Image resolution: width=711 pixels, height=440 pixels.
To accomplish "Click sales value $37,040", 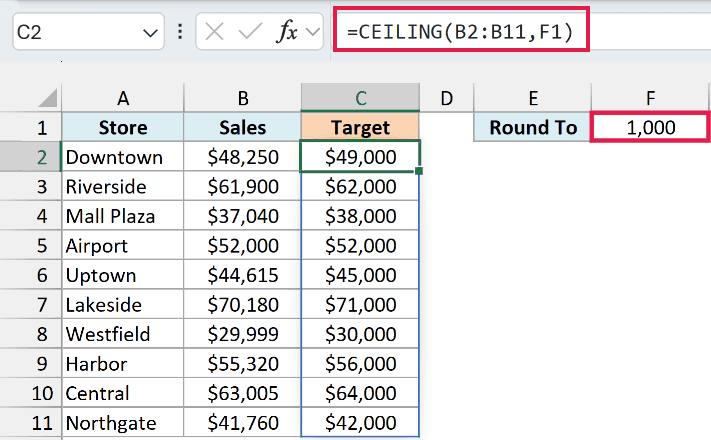I will coord(243,215).
